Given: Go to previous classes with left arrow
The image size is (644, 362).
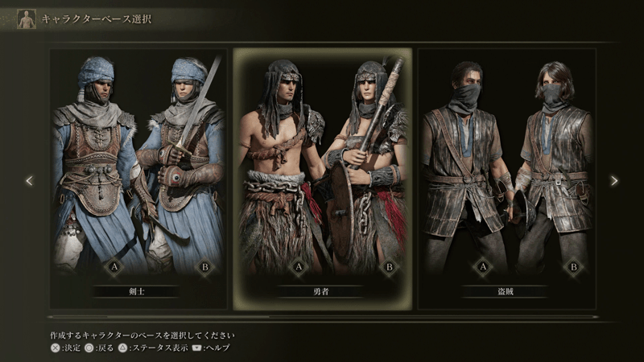Looking at the screenshot, I should coord(29,180).
